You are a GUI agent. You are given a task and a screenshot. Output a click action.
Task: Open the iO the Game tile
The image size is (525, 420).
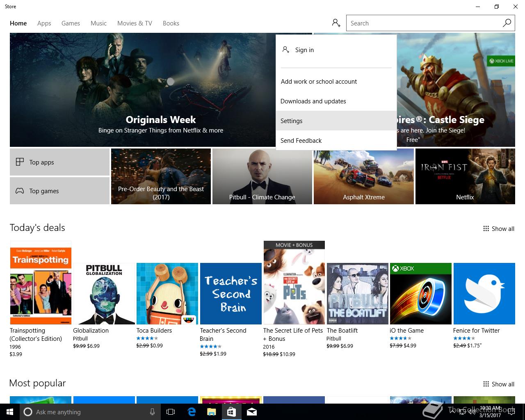(421, 294)
